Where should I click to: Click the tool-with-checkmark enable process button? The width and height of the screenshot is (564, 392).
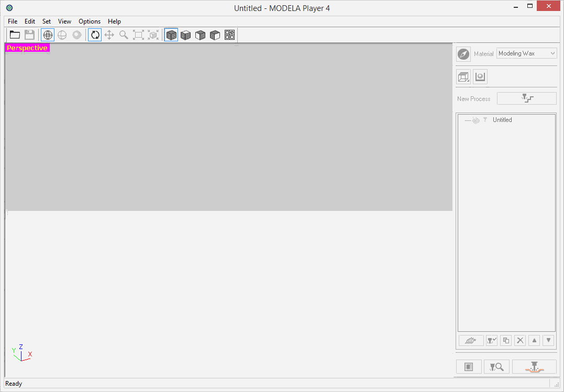pyautogui.click(x=491, y=340)
